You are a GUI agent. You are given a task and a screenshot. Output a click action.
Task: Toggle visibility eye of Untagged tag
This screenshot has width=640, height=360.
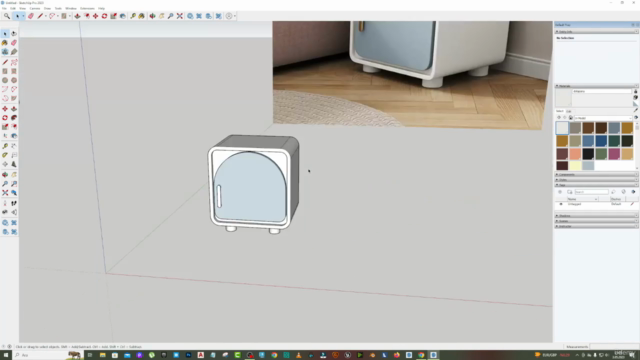point(560,204)
